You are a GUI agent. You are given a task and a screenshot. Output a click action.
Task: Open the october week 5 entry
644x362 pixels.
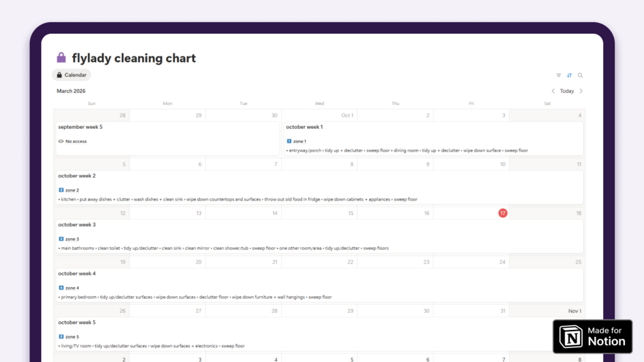320,334
